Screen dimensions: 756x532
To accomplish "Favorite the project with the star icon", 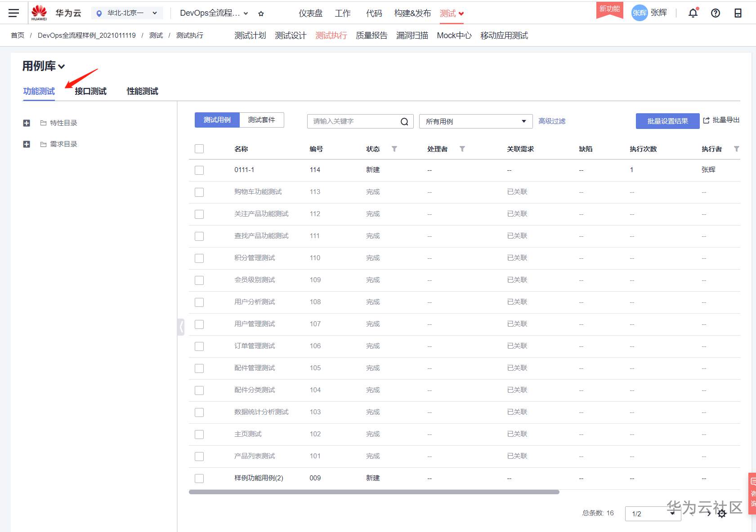I will (x=261, y=13).
